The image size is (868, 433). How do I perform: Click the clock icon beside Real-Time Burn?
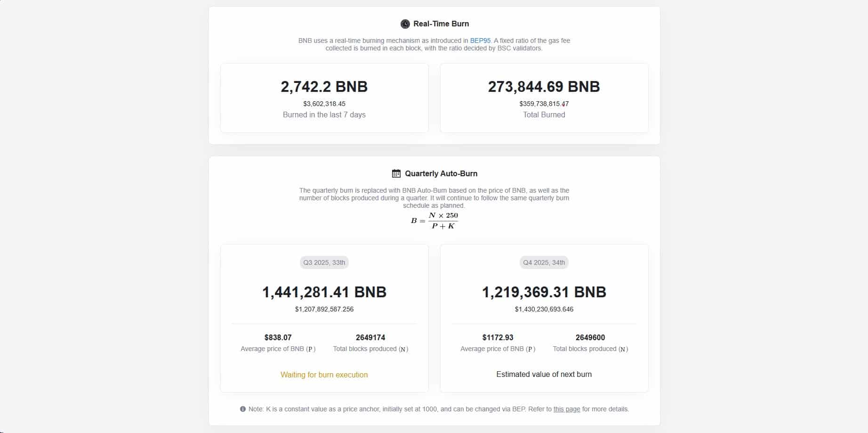click(405, 24)
